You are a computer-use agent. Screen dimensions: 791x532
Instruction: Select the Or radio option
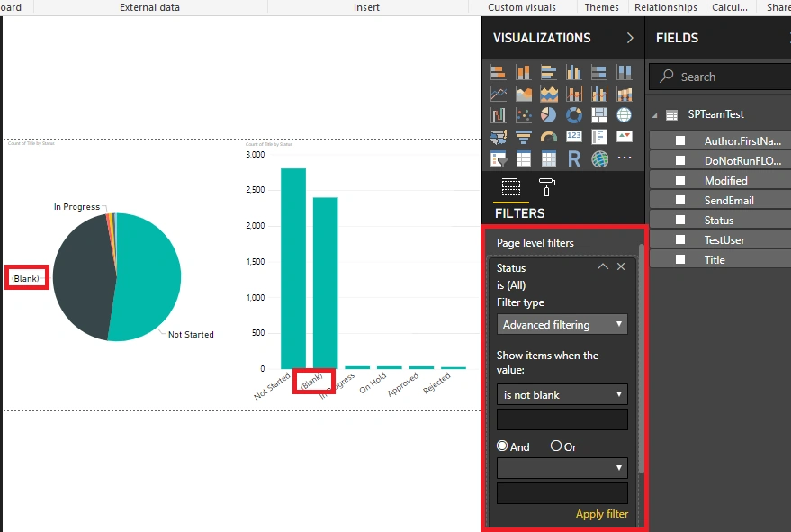coord(556,446)
